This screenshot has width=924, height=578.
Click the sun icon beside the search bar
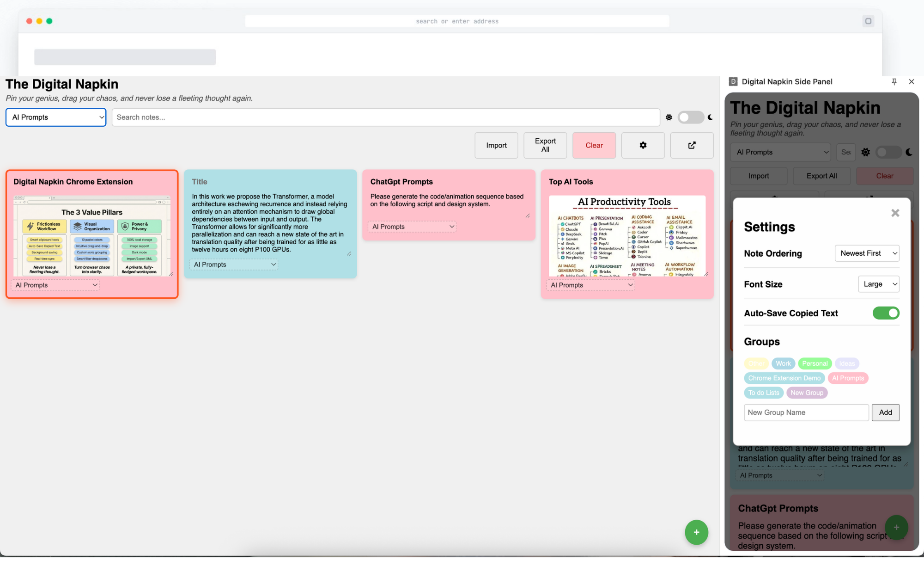click(x=669, y=117)
